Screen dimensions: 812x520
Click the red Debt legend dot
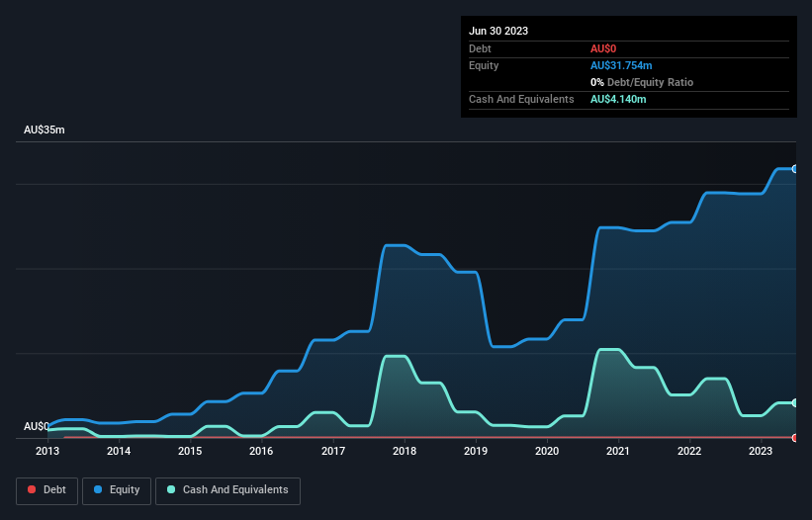click(x=32, y=489)
